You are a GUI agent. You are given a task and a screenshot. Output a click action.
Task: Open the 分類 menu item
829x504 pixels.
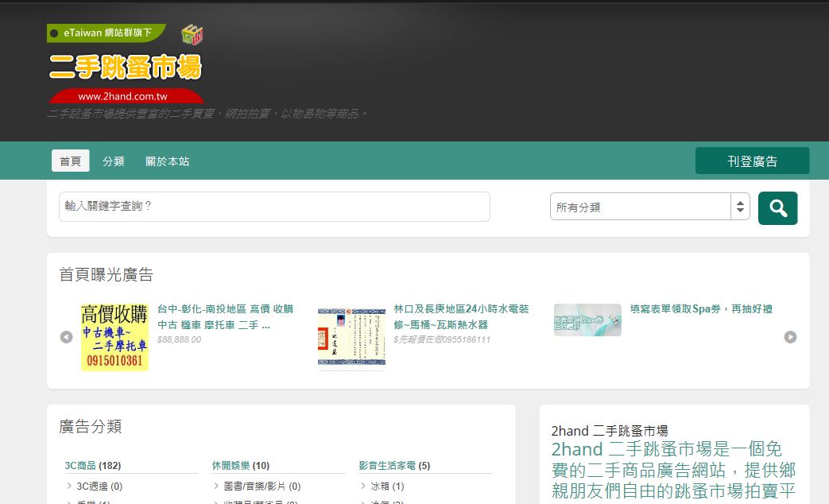coord(113,161)
